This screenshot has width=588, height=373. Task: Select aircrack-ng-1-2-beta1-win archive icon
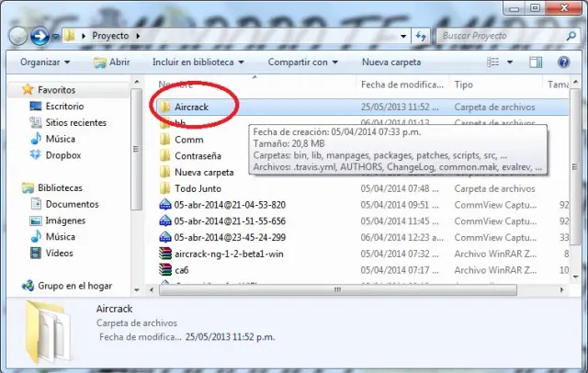tap(165, 254)
